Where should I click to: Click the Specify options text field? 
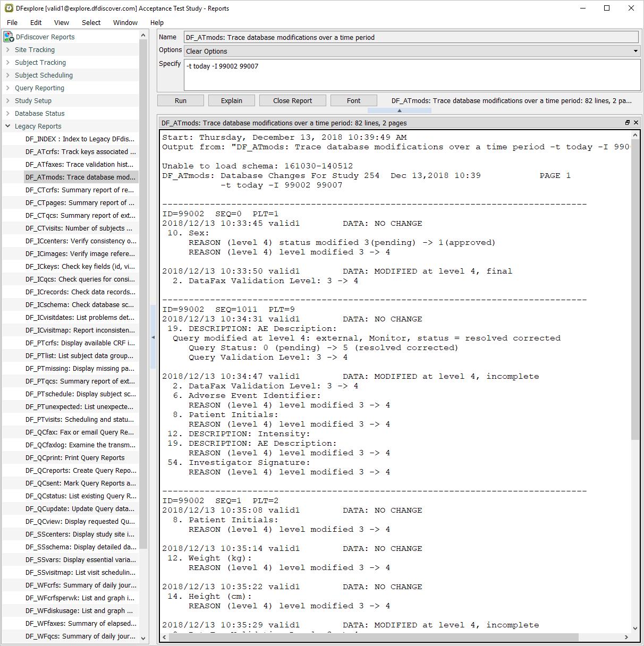(x=412, y=74)
